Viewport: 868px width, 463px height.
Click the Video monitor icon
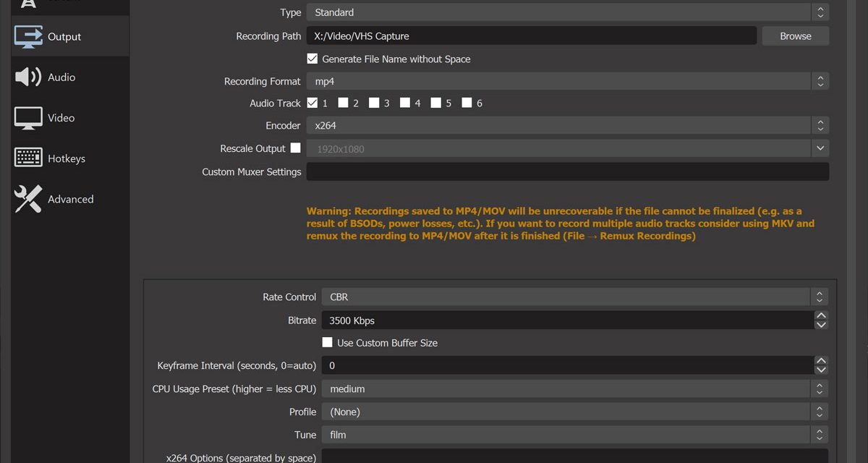[28, 118]
